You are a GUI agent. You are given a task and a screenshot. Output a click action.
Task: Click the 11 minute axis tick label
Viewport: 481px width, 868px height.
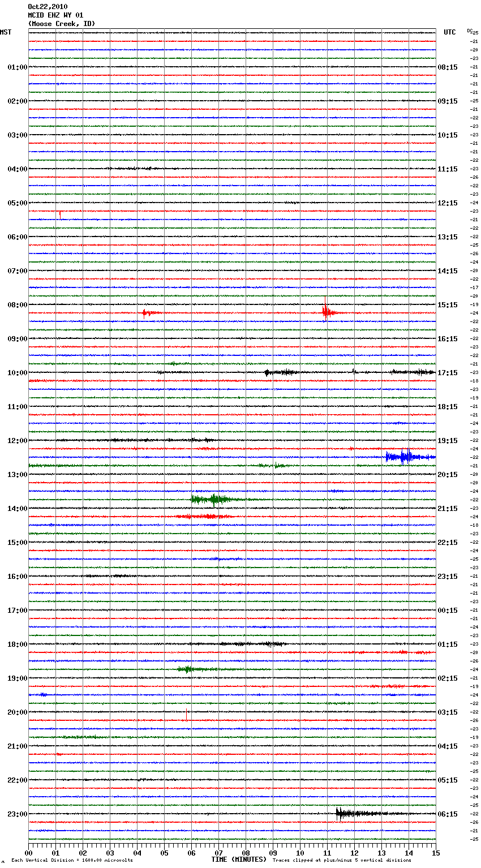[x=327, y=853]
